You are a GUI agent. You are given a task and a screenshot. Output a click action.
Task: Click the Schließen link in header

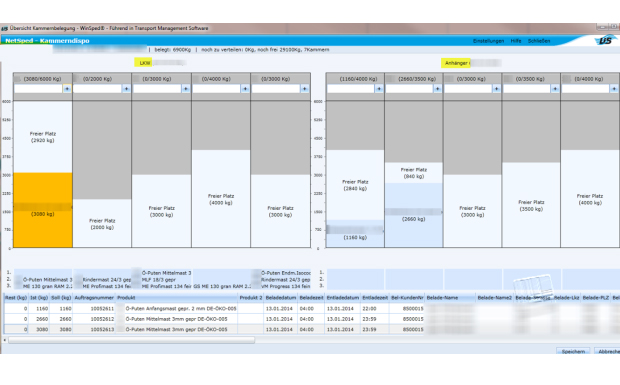point(539,41)
